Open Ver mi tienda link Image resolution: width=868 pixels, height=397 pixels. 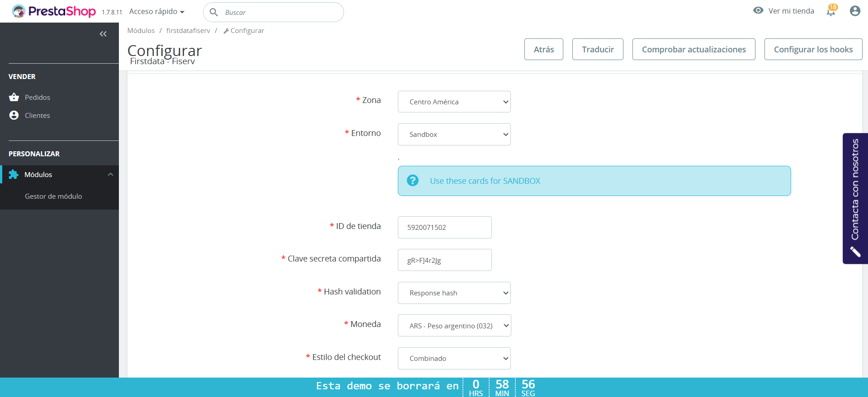pos(791,11)
